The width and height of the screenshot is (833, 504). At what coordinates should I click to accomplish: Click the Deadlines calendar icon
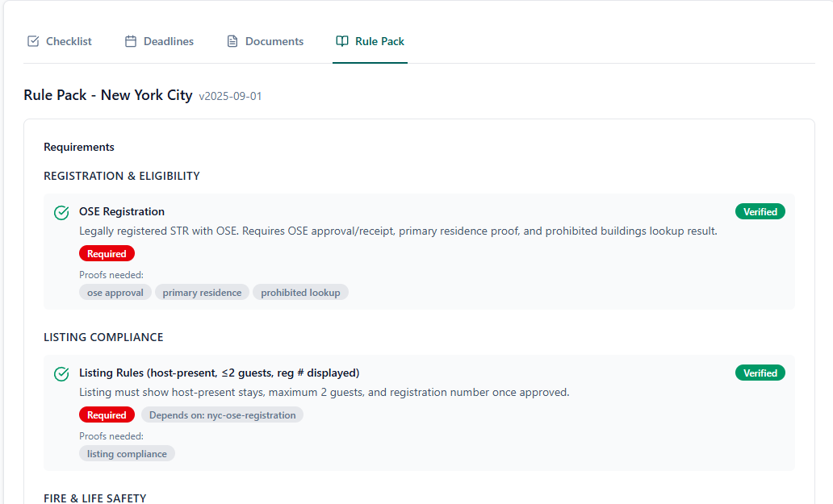pyautogui.click(x=131, y=41)
